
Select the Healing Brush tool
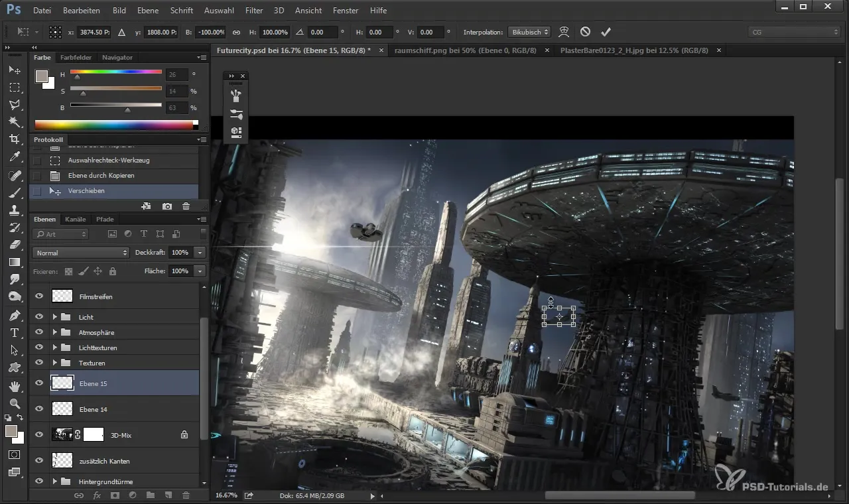pyautogui.click(x=15, y=176)
